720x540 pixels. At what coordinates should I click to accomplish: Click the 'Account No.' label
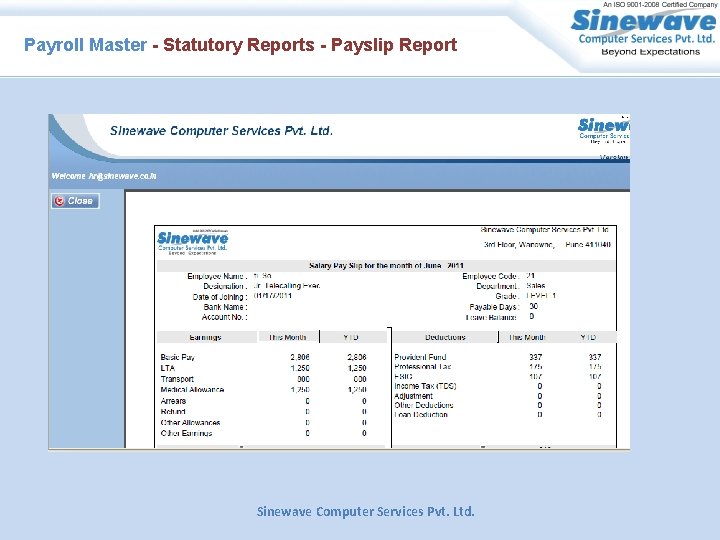[225, 317]
